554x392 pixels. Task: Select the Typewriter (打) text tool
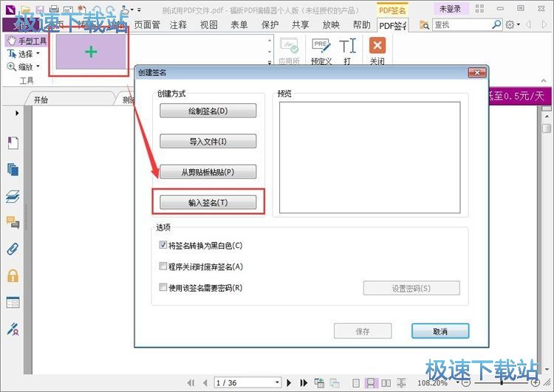click(347, 51)
